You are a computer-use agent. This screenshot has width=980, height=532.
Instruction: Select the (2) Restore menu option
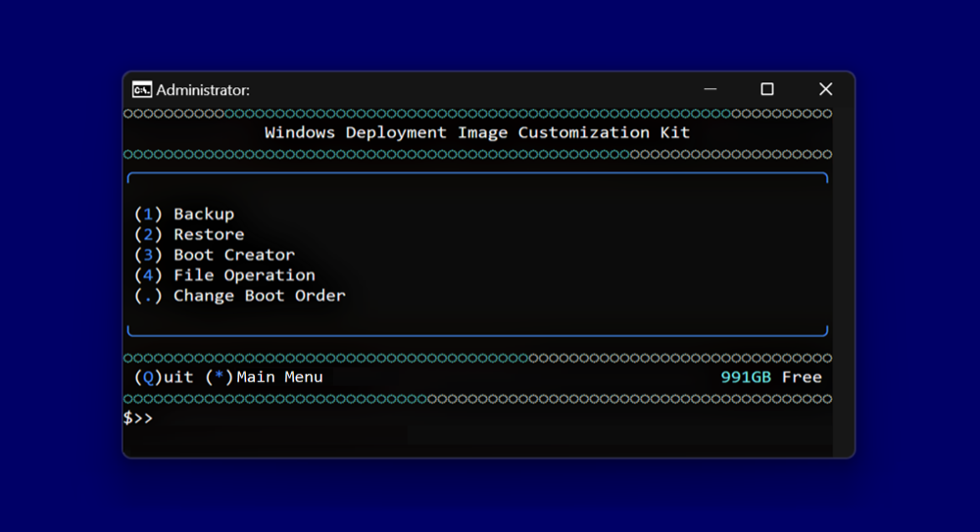tap(189, 234)
